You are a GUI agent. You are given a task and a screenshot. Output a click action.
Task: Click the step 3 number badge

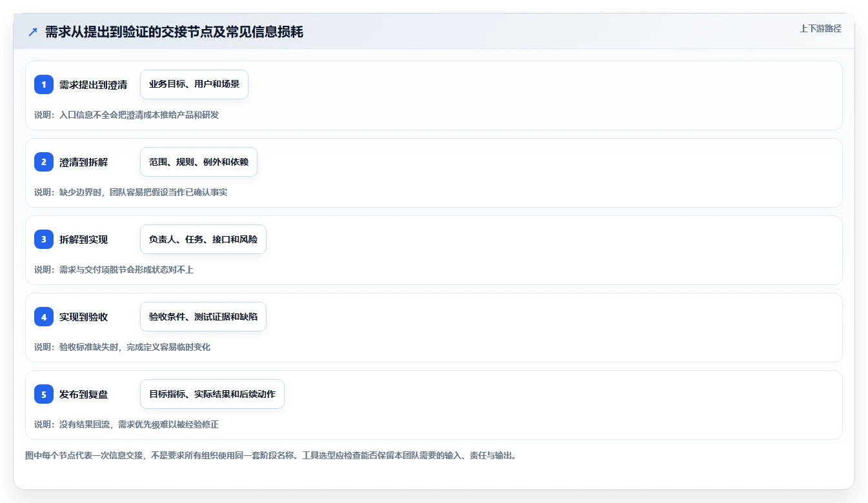(x=44, y=239)
